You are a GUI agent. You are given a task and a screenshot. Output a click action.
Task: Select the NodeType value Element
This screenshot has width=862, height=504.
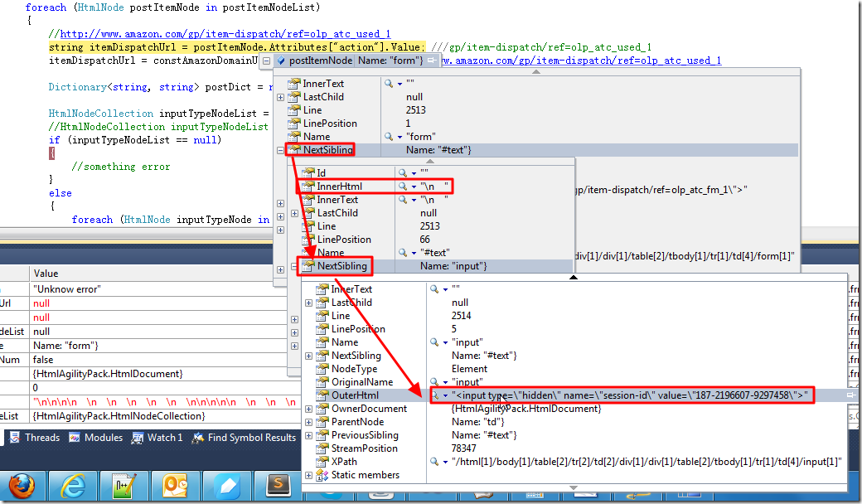coord(469,369)
